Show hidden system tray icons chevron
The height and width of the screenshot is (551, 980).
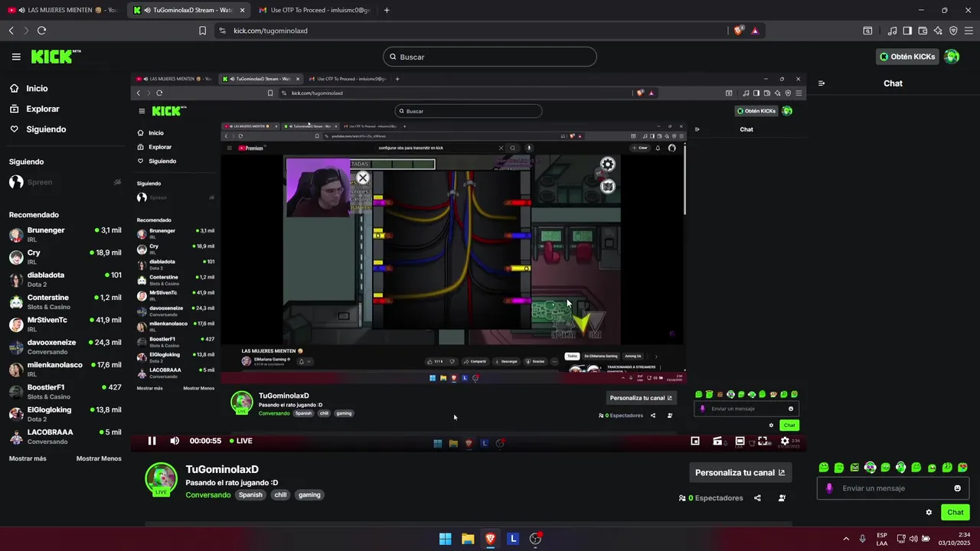846,539
